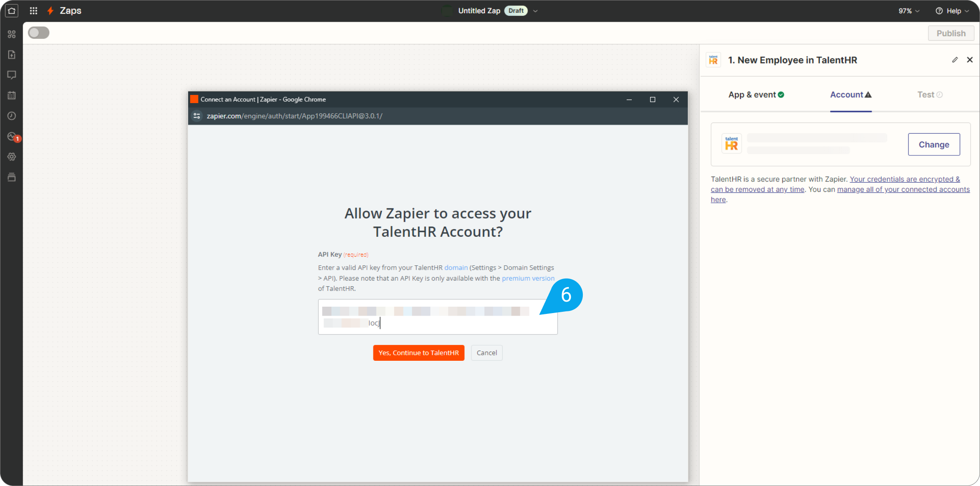Click inside the API Key input field
This screenshot has width=980, height=486.
pyautogui.click(x=438, y=317)
